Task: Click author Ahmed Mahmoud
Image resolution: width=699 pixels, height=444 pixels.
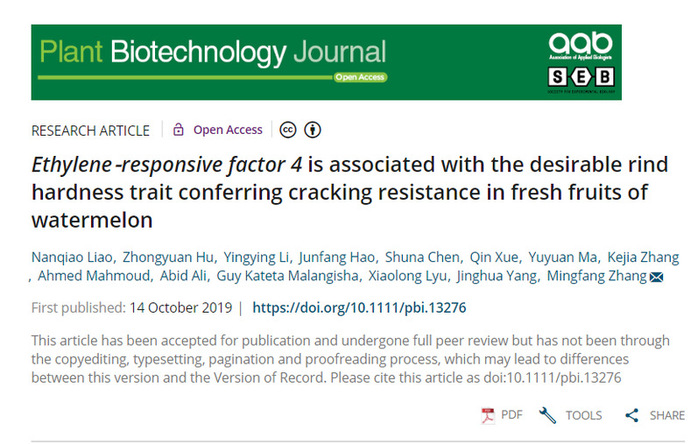Action: point(94,276)
